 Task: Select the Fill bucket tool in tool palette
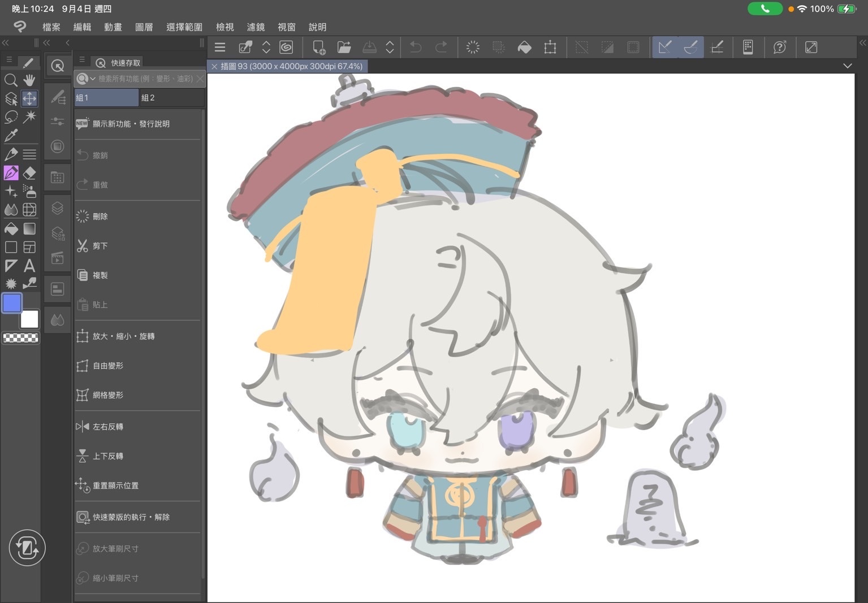[11, 229]
